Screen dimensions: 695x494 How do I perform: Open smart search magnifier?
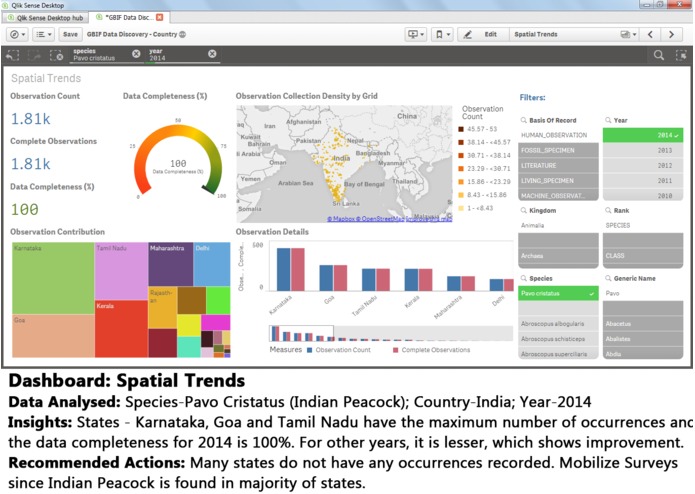[659, 55]
